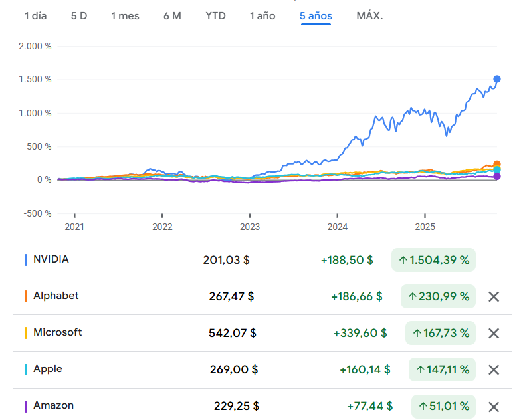Select the MÁX. time range
Screen dimensions: 523x420
(369, 16)
